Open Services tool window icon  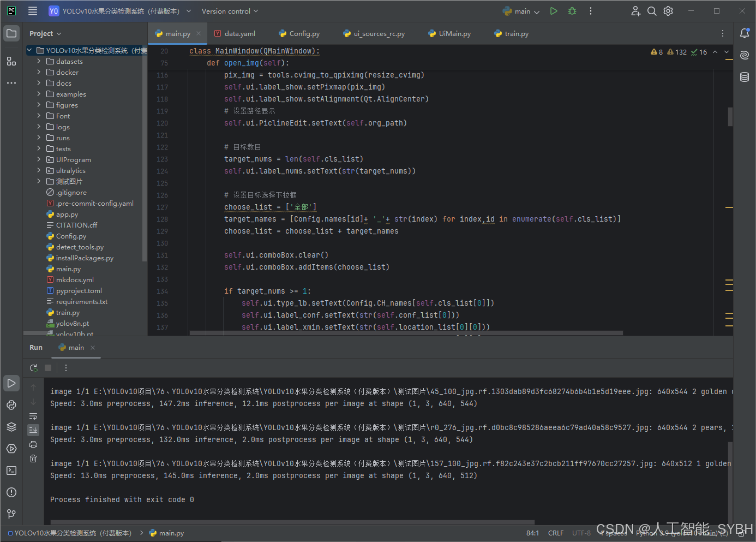point(11,449)
